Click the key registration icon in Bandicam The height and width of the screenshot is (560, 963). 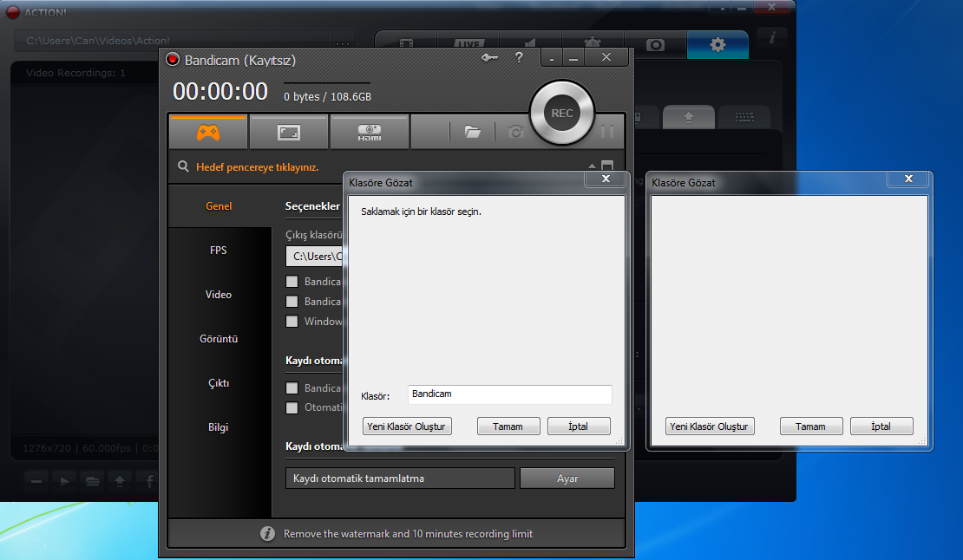[489, 58]
